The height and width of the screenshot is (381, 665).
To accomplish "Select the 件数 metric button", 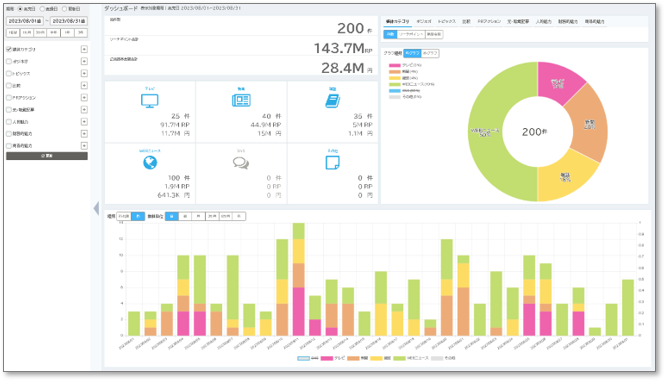I will pyautogui.click(x=390, y=34).
